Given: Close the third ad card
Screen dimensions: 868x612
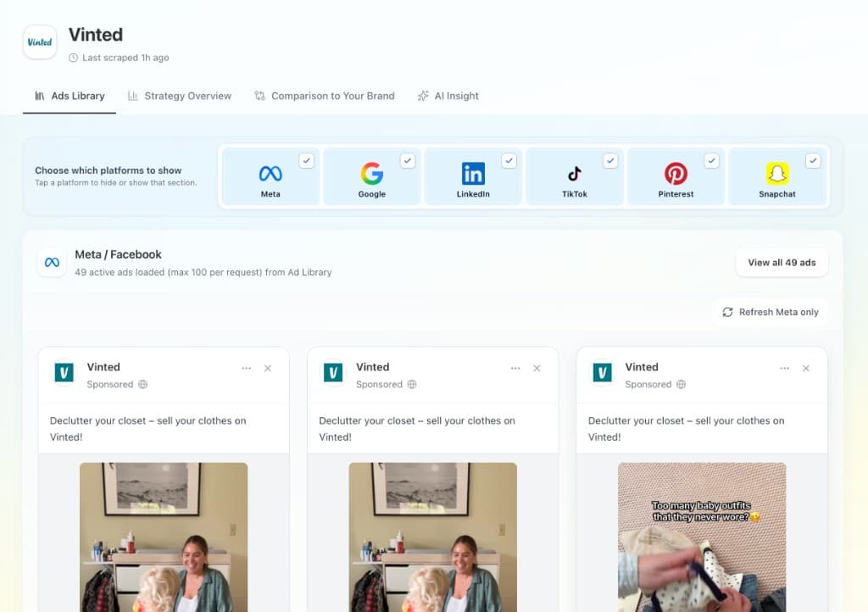Looking at the screenshot, I should (x=806, y=368).
